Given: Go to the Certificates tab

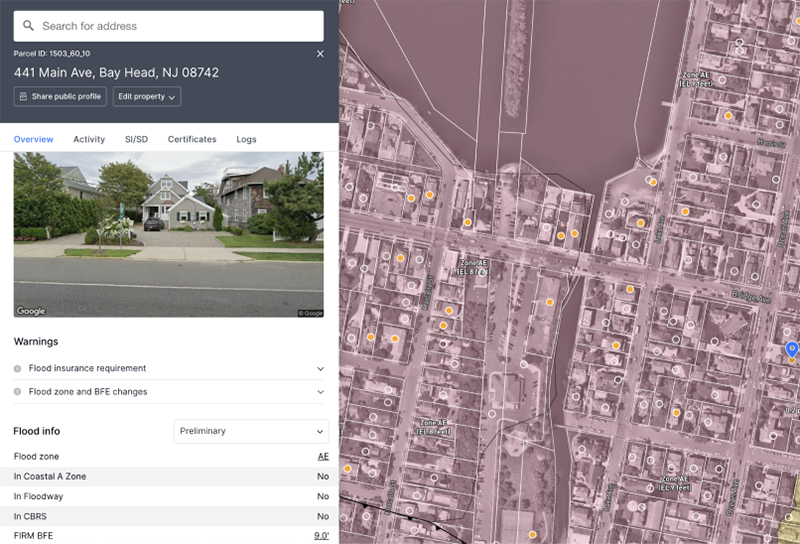Looking at the screenshot, I should [192, 139].
